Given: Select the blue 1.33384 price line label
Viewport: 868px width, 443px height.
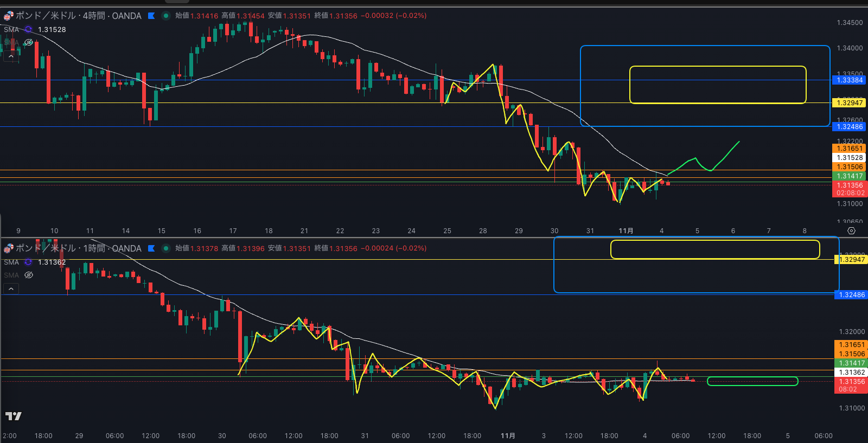Looking at the screenshot, I should pyautogui.click(x=850, y=80).
